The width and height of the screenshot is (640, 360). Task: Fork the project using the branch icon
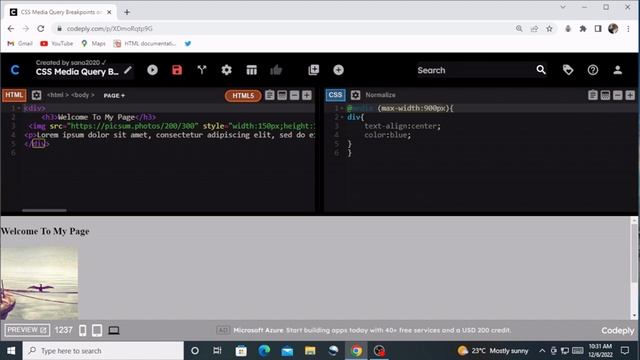click(202, 70)
